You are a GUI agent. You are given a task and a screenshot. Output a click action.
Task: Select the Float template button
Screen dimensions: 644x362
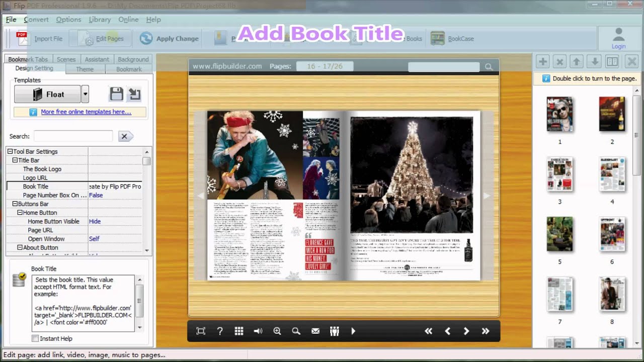(47, 94)
